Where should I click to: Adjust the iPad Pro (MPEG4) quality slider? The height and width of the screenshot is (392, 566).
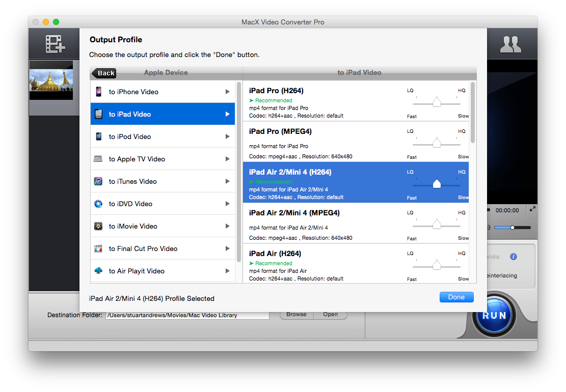[437, 143]
